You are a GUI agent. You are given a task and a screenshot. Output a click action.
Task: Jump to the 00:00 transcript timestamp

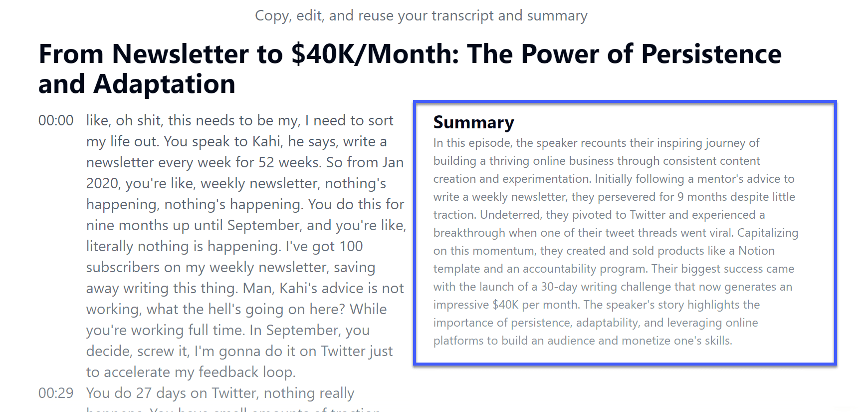tap(56, 120)
